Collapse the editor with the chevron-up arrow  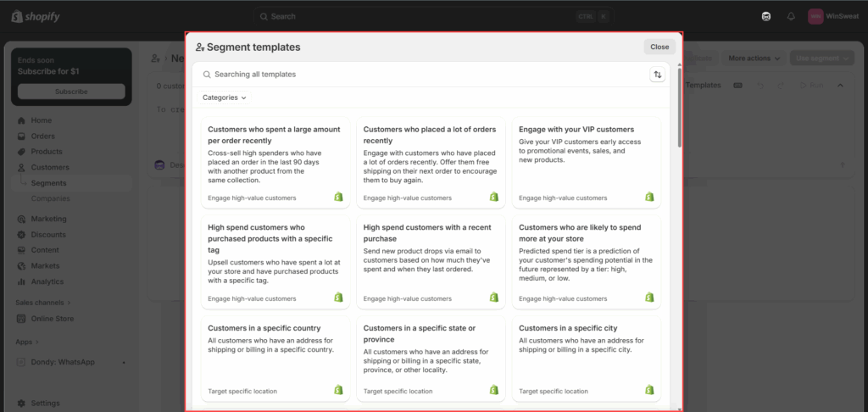pyautogui.click(x=840, y=85)
